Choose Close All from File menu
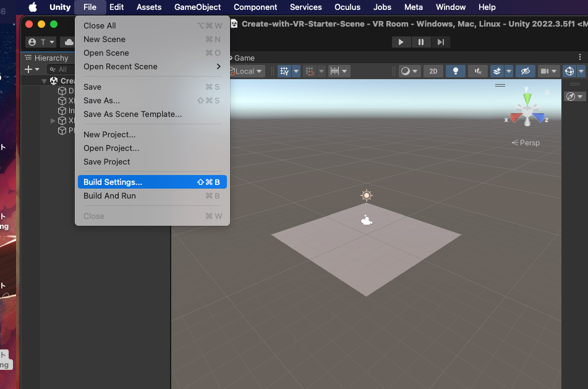The height and width of the screenshot is (389, 588). 152,25
